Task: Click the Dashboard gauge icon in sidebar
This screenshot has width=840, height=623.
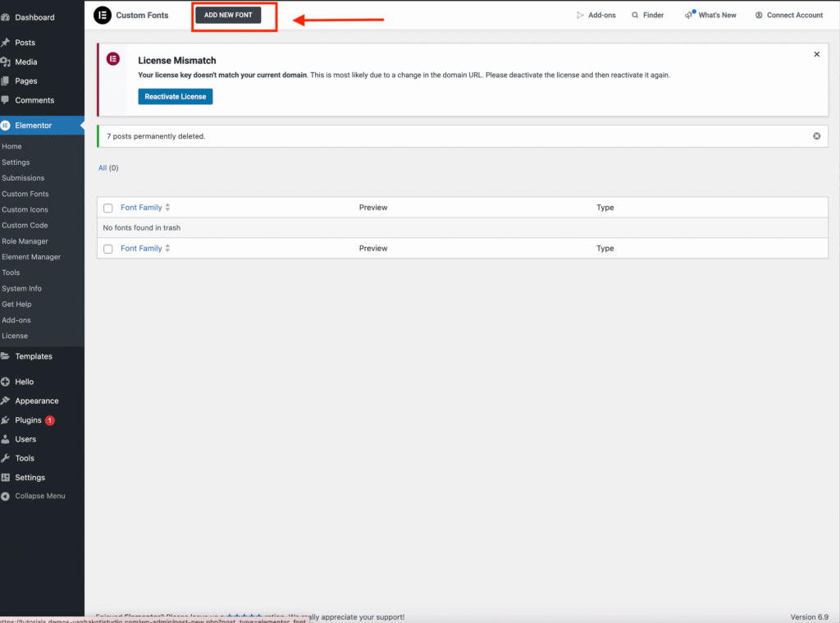Action: [6, 17]
